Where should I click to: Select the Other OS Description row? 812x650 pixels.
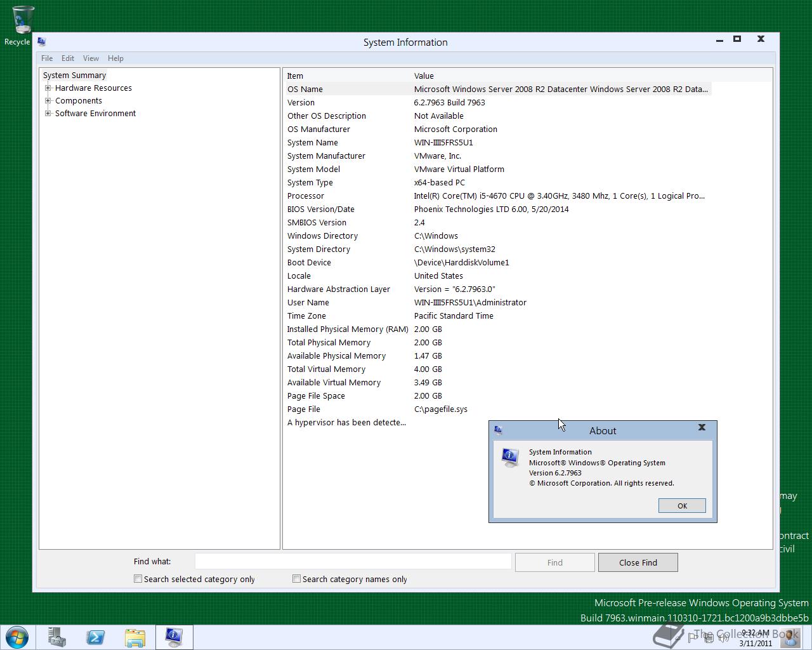coord(498,116)
